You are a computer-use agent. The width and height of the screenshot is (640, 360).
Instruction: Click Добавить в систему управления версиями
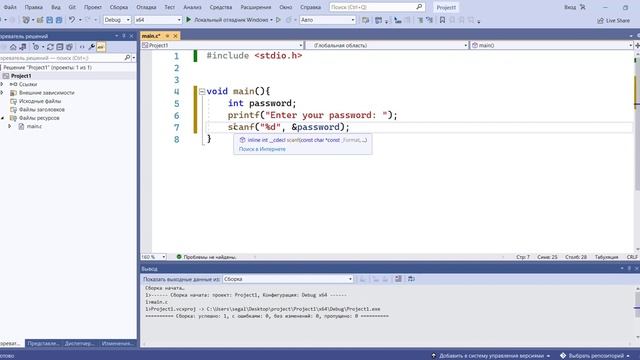click(491, 356)
